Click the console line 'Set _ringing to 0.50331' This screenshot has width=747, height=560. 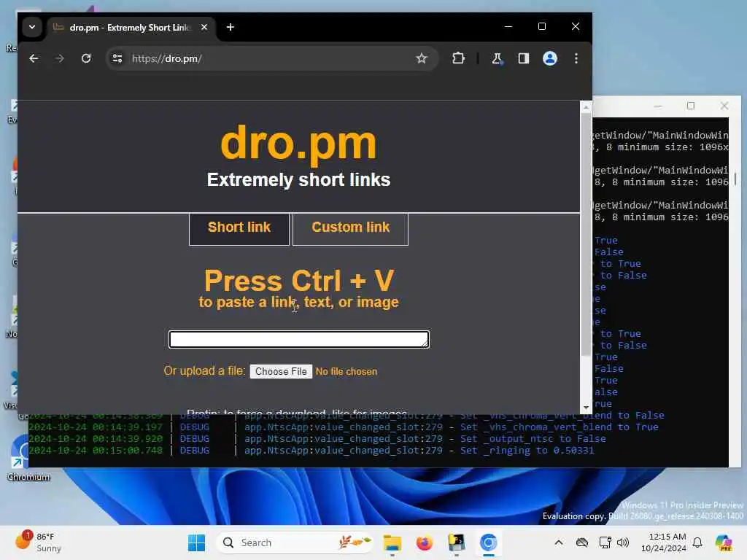527,451
